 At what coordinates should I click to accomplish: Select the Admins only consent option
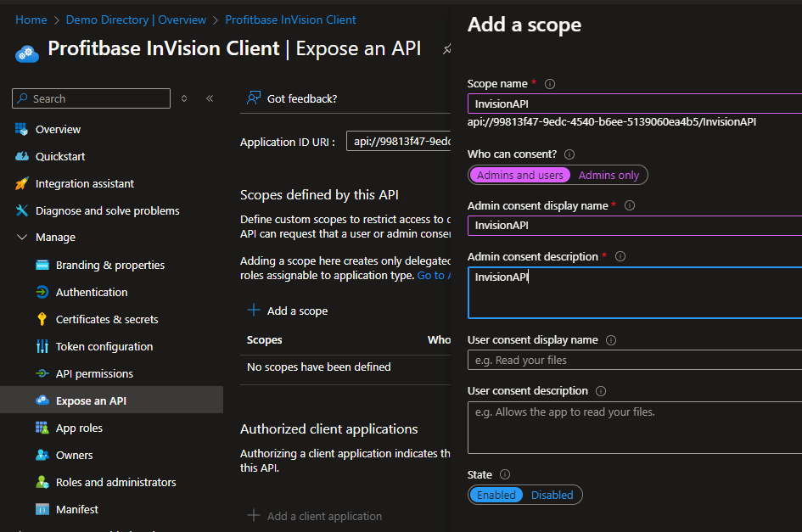point(609,175)
